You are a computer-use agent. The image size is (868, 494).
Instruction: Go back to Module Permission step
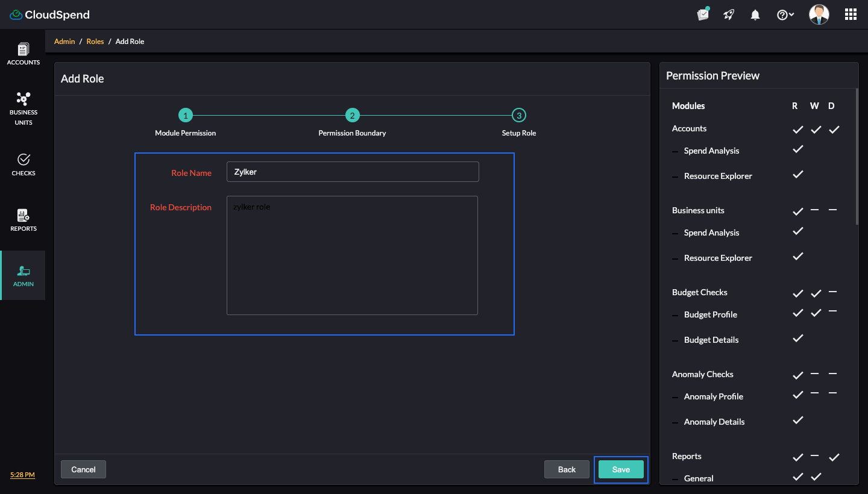tap(186, 115)
